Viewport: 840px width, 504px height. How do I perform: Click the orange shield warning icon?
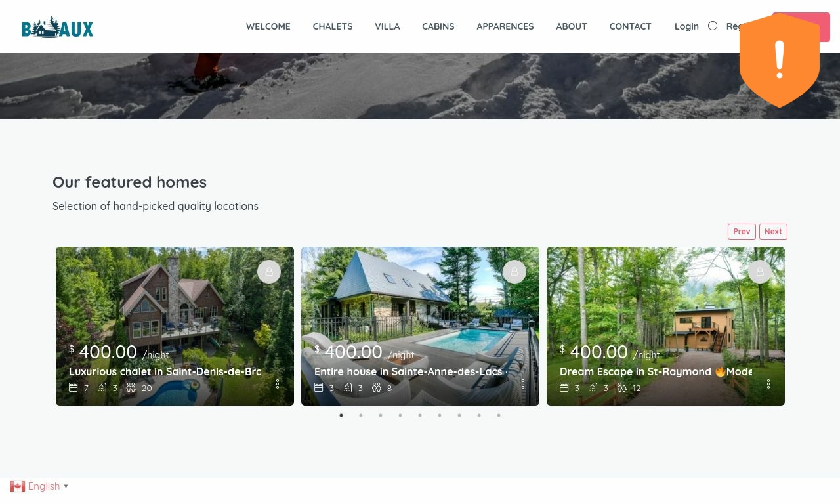(780, 60)
